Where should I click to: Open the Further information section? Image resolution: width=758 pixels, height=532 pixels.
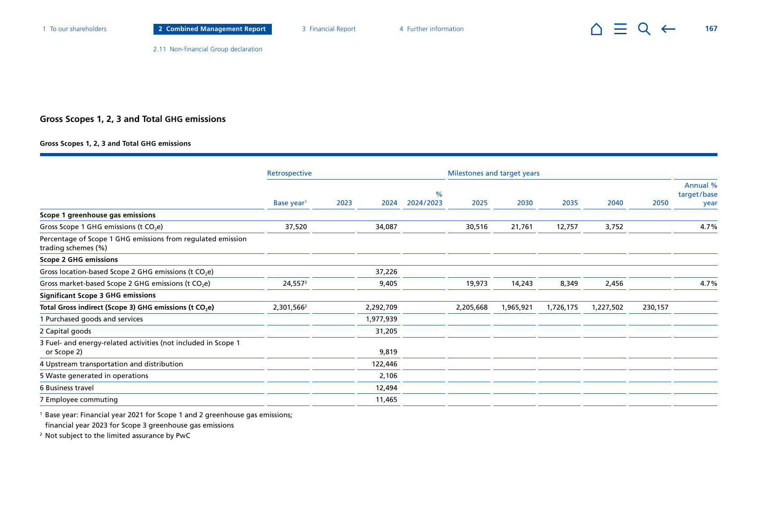pos(431,29)
